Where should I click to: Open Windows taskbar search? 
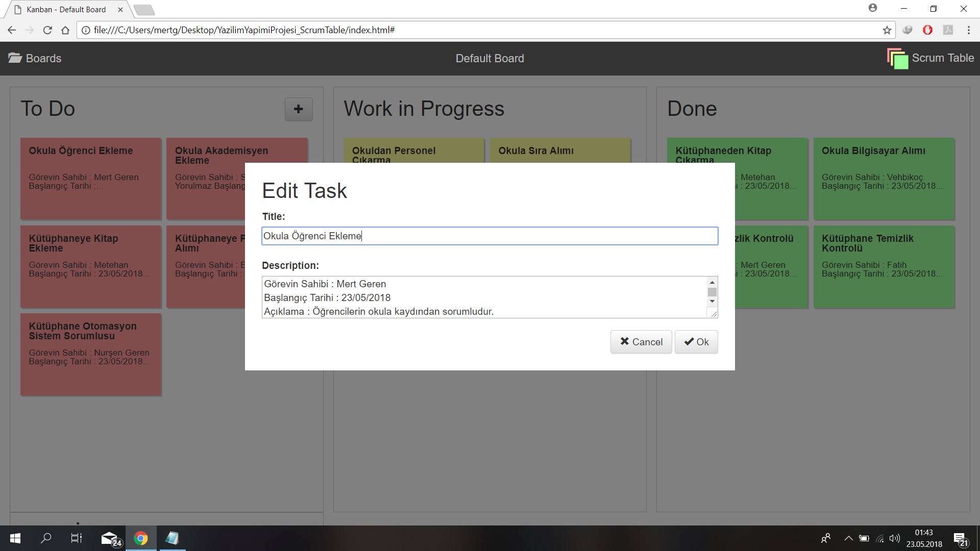(46, 538)
